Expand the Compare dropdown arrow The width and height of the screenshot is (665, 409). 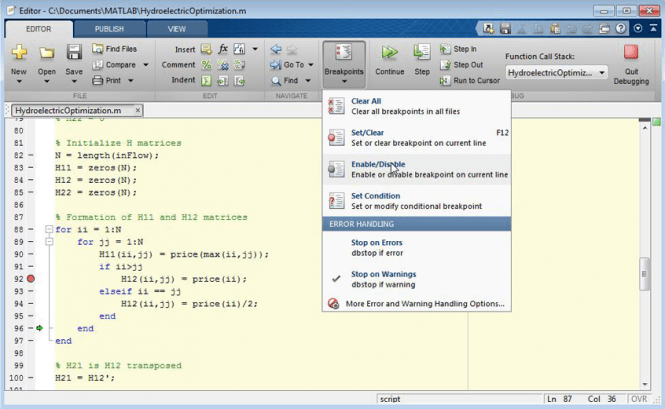point(146,65)
